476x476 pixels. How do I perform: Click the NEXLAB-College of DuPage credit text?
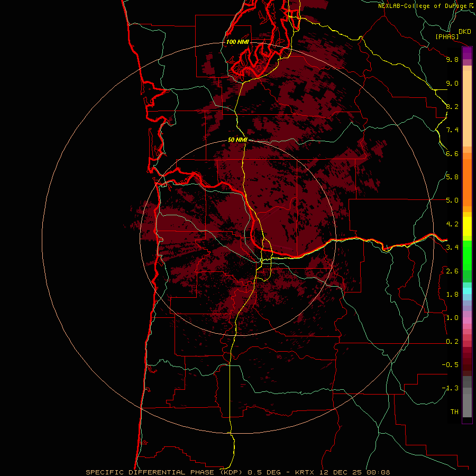click(x=423, y=6)
